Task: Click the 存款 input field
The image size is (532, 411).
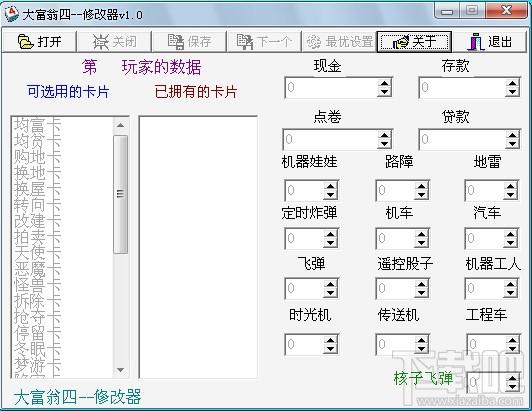Action: coord(462,88)
